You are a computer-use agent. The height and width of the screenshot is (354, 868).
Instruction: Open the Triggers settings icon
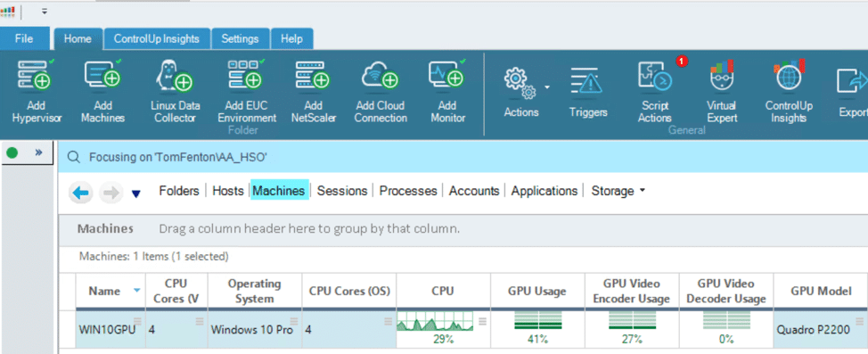588,81
